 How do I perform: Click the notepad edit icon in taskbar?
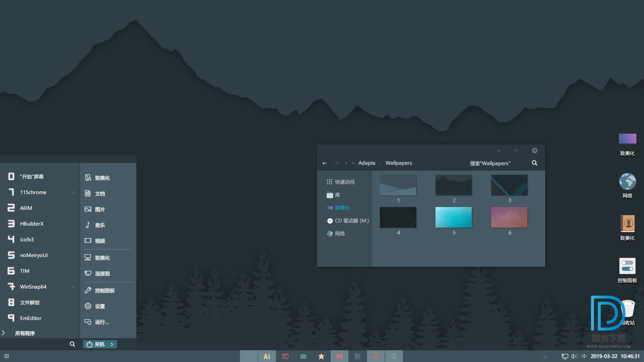(357, 356)
